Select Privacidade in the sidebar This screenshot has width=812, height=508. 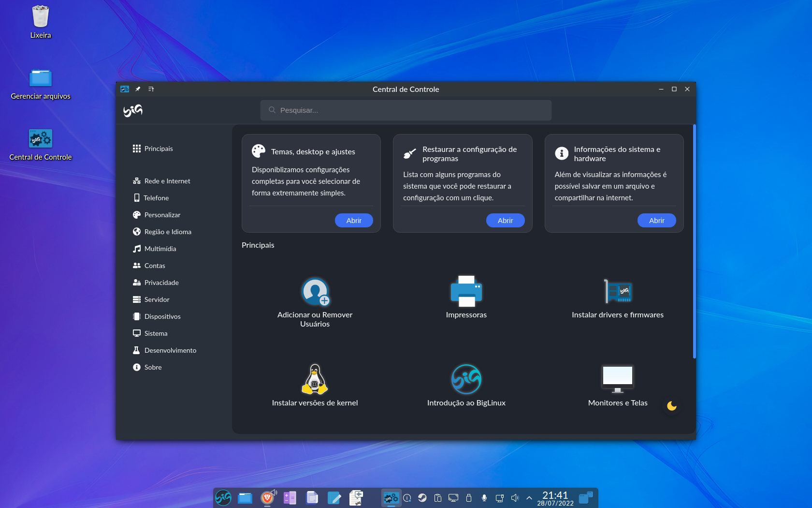coord(156,283)
